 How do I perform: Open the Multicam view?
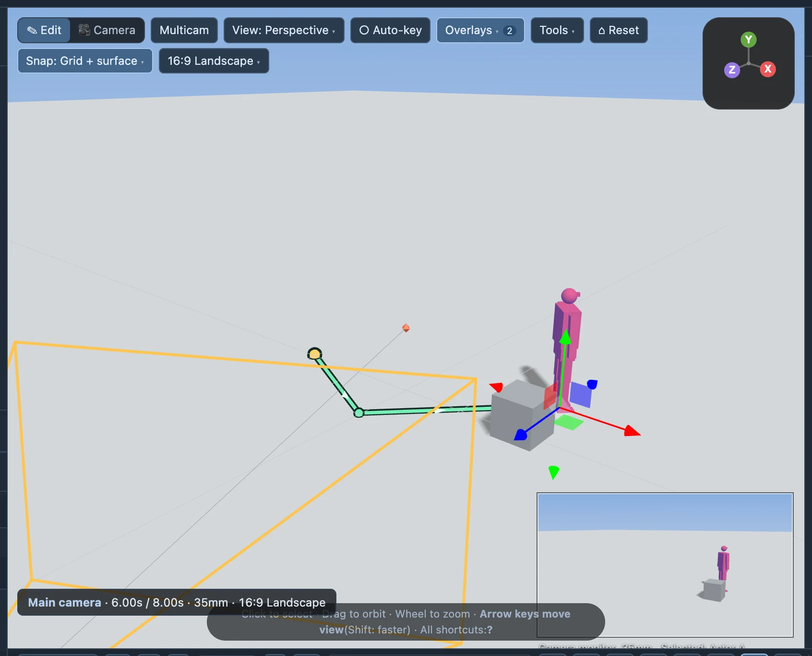[x=184, y=30]
